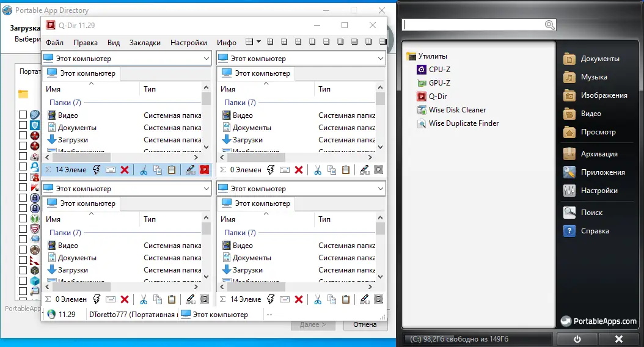Click the edit pencil icon in top-left pane
644x347 pixels.
[x=190, y=170]
